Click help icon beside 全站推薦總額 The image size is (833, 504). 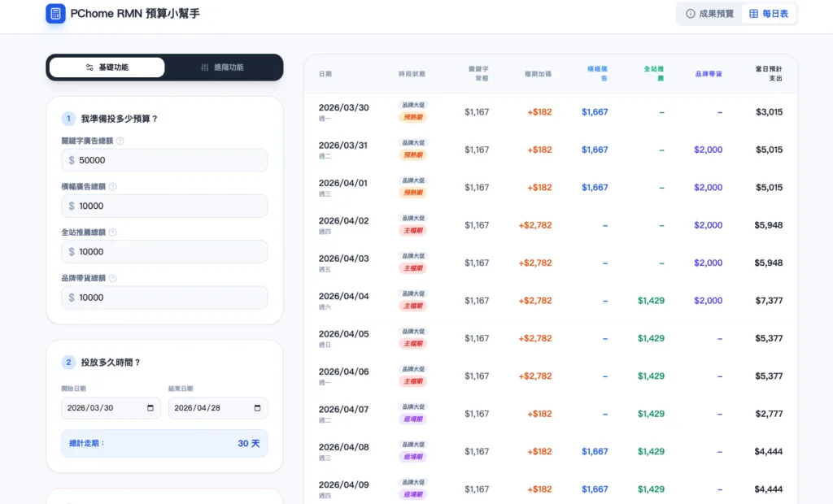coord(112,232)
